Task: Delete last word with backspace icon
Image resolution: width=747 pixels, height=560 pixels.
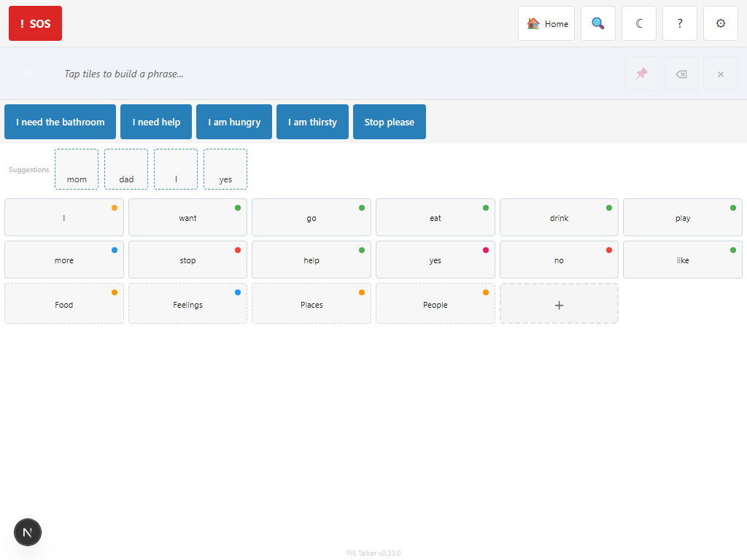Action: [x=681, y=74]
